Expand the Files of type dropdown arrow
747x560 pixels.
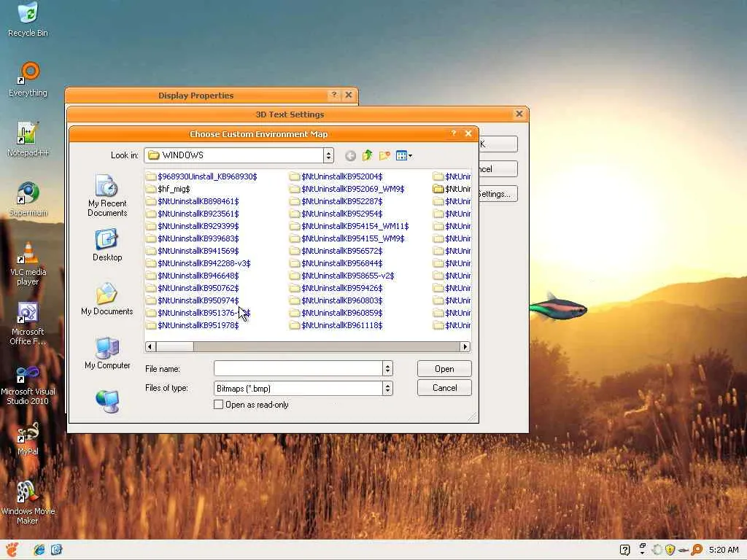tap(387, 389)
